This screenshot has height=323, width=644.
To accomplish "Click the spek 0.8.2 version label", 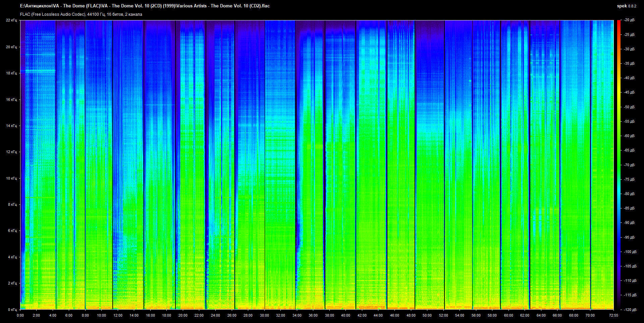I will click(x=626, y=6).
